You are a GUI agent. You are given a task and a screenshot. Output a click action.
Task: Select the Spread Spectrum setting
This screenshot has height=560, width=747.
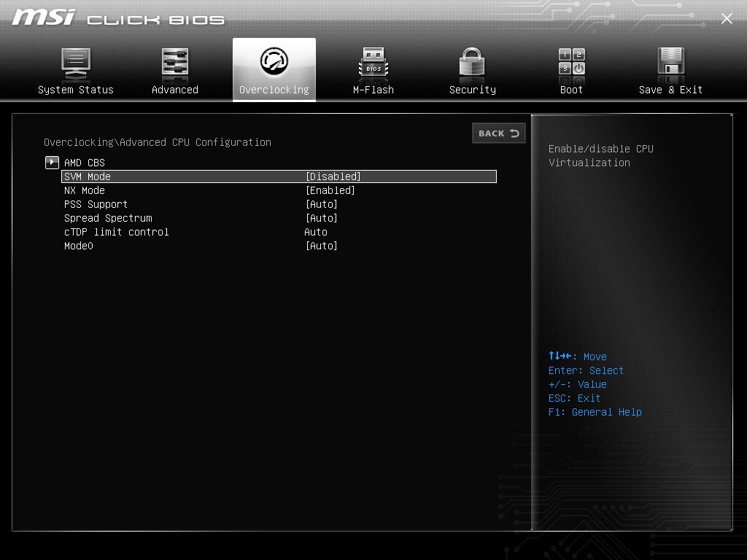coord(108,218)
